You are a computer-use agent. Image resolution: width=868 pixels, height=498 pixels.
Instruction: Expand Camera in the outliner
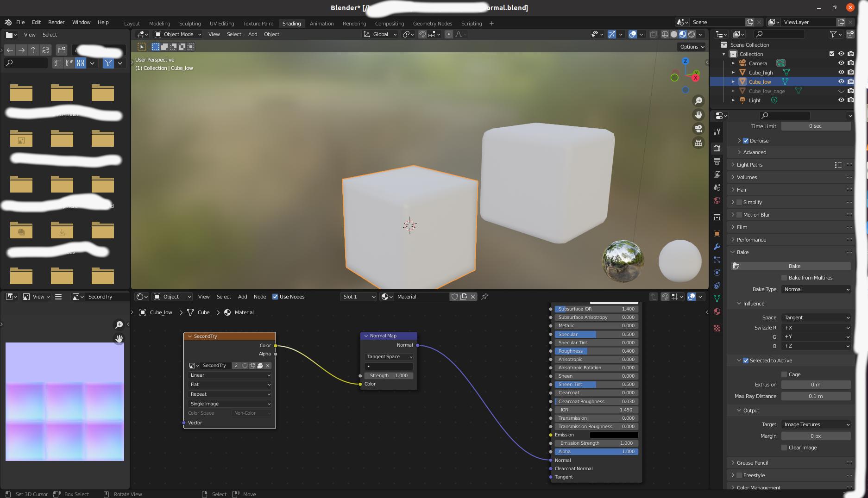point(733,63)
